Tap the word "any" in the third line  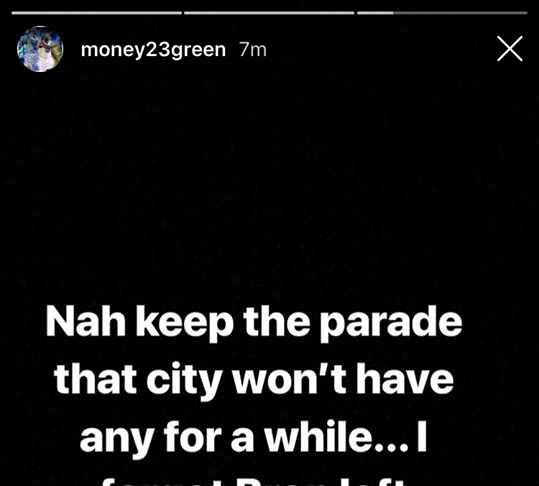(117, 440)
